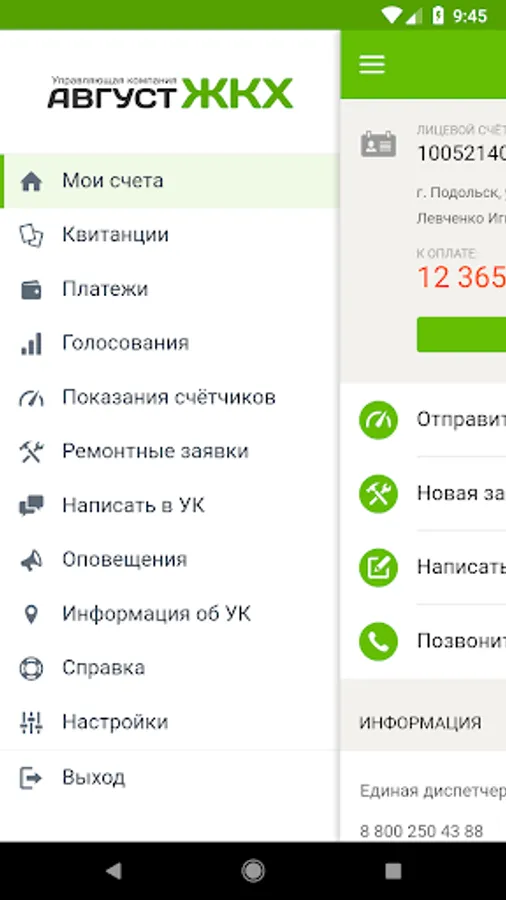Image resolution: width=506 pixels, height=900 pixels.
Task: Tap Оповещения megaphone icon
Action: (x=31, y=560)
